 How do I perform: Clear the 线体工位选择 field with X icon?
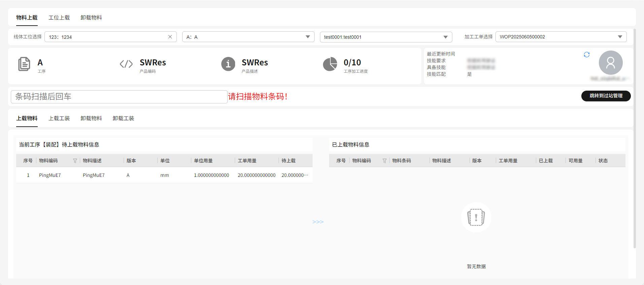[x=170, y=37]
